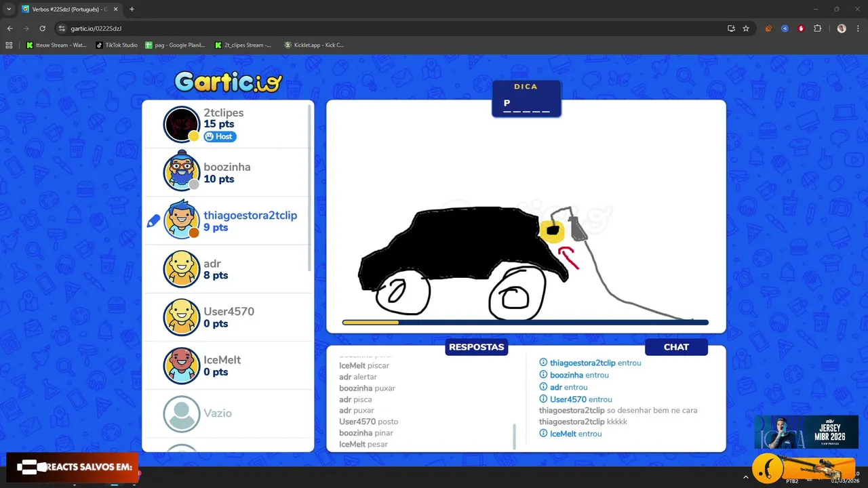Click the answer adr alertar
The height and width of the screenshot is (488, 868).
358,377
